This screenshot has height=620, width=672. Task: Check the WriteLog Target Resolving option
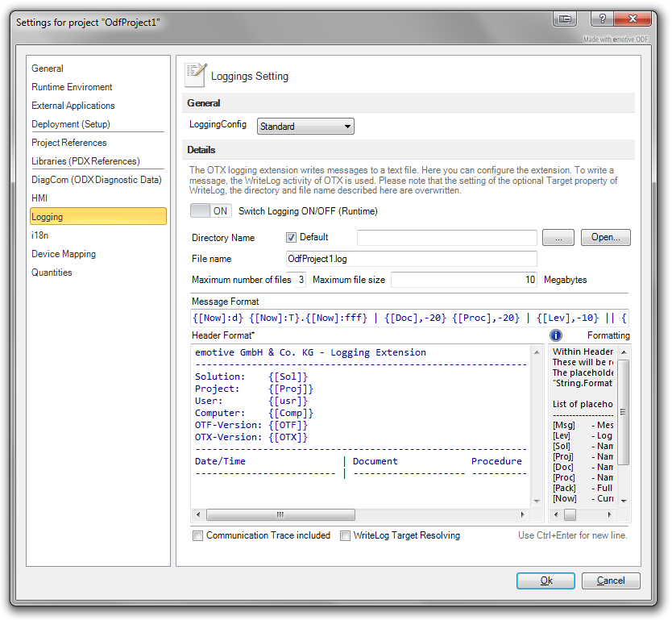point(345,535)
